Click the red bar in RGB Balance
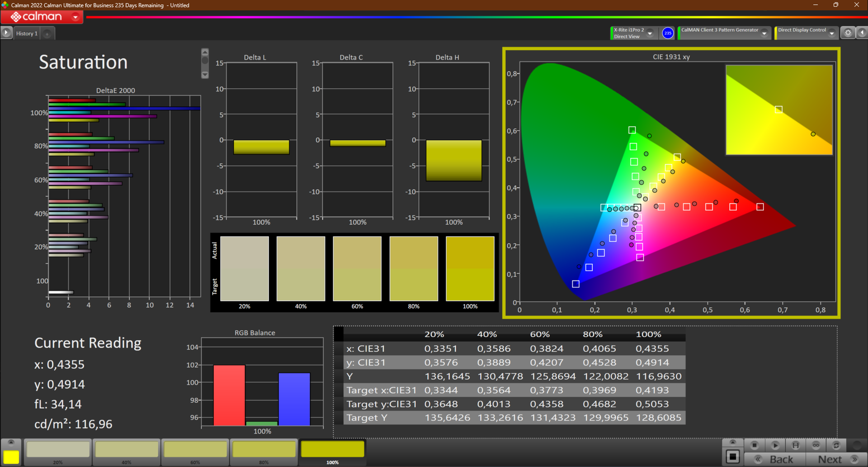The height and width of the screenshot is (467, 868). 229,395
